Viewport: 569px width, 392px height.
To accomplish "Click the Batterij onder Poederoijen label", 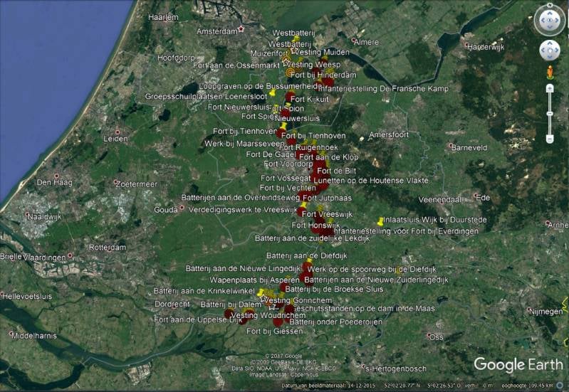I will (x=335, y=322).
